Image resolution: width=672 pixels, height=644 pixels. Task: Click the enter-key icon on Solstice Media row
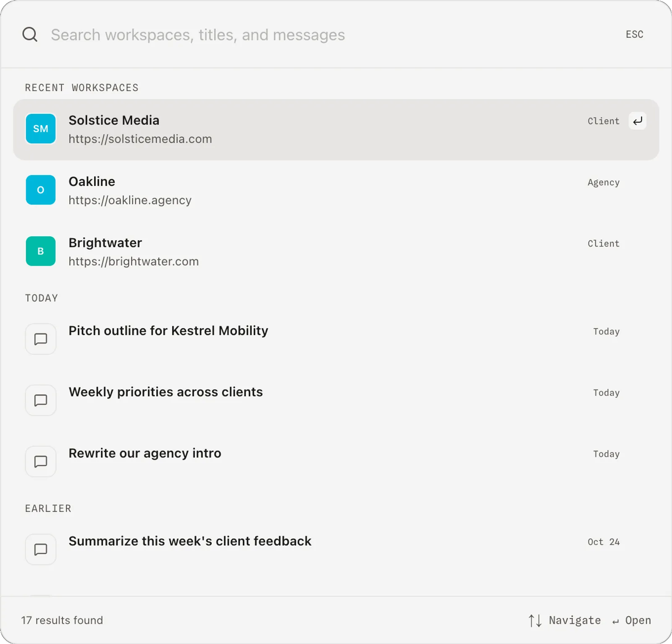(637, 121)
